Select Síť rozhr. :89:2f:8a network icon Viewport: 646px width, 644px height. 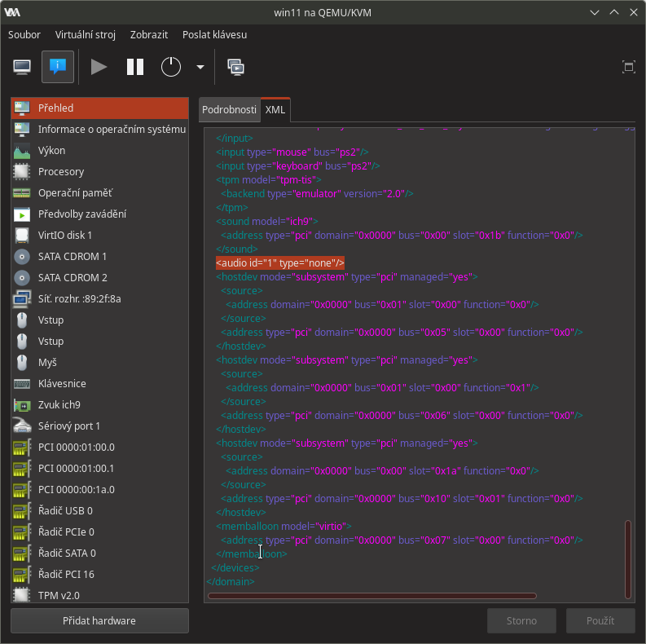[22, 299]
